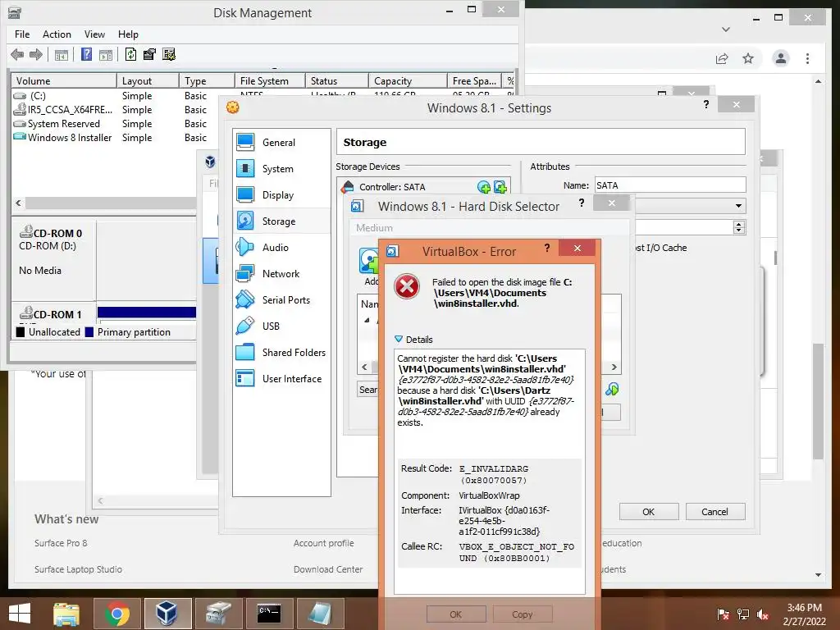Click Refresh icon in Disk Management toolbar
Viewport: 840px width, 630px height.
[130, 54]
